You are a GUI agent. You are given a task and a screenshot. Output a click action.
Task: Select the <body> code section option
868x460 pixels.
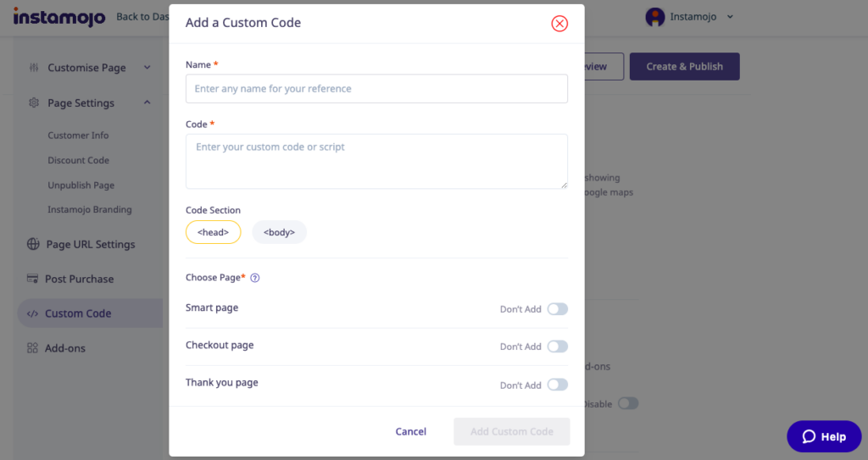[x=279, y=232]
